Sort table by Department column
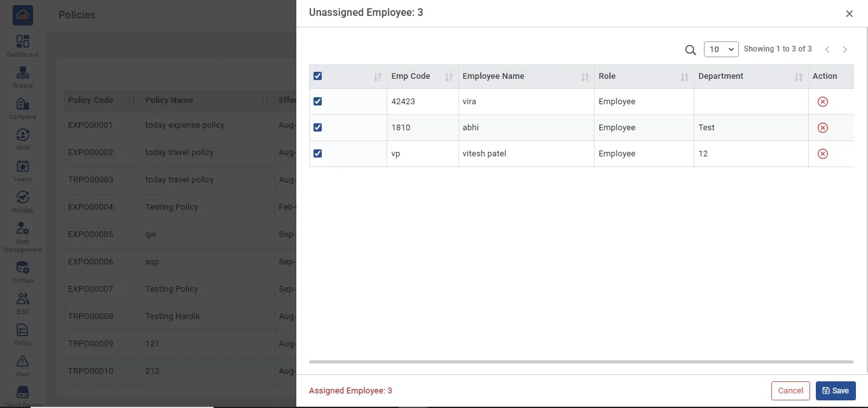 pyautogui.click(x=798, y=77)
